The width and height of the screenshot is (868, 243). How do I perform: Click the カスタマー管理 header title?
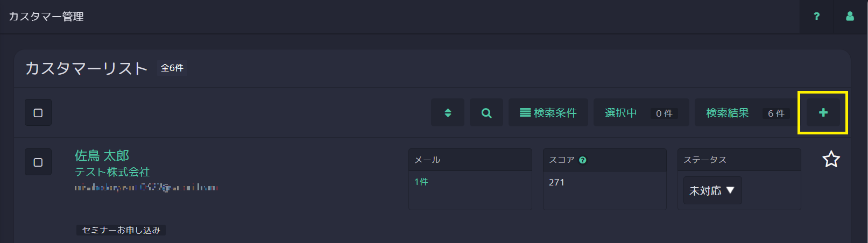pyautogui.click(x=46, y=17)
